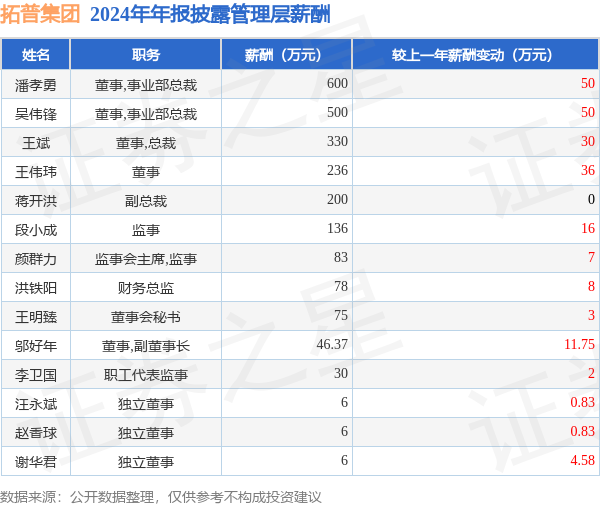This screenshot has height=506, width=600.
Task: Click the position cell 职工代表监事
Action: [146, 375]
